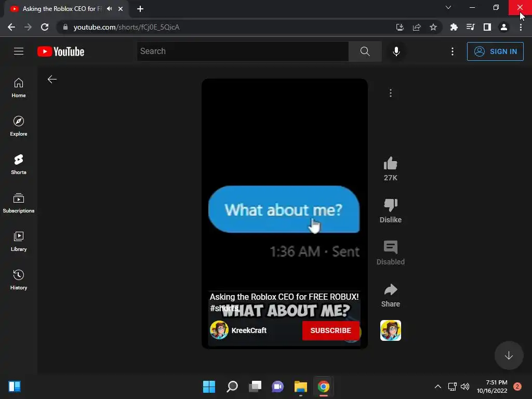The width and height of the screenshot is (532, 399).
Task: Go back using the Shorts page arrow
Action: click(52, 79)
